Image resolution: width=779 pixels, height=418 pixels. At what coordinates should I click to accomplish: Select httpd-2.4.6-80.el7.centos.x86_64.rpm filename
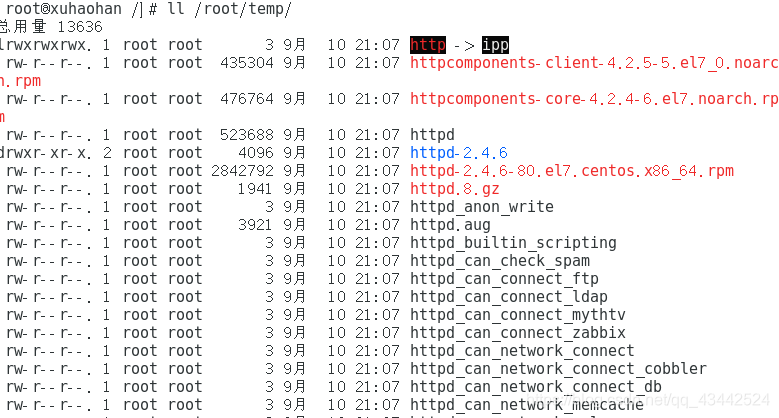(x=572, y=171)
